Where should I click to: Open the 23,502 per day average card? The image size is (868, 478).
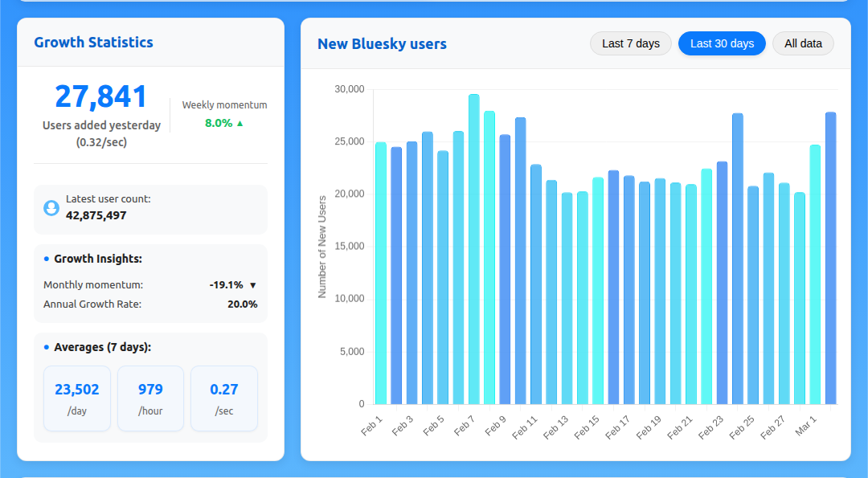click(77, 398)
